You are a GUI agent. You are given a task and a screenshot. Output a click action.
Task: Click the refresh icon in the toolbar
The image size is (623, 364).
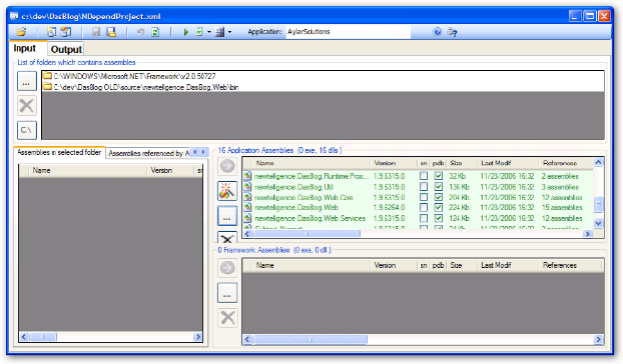pos(155,32)
